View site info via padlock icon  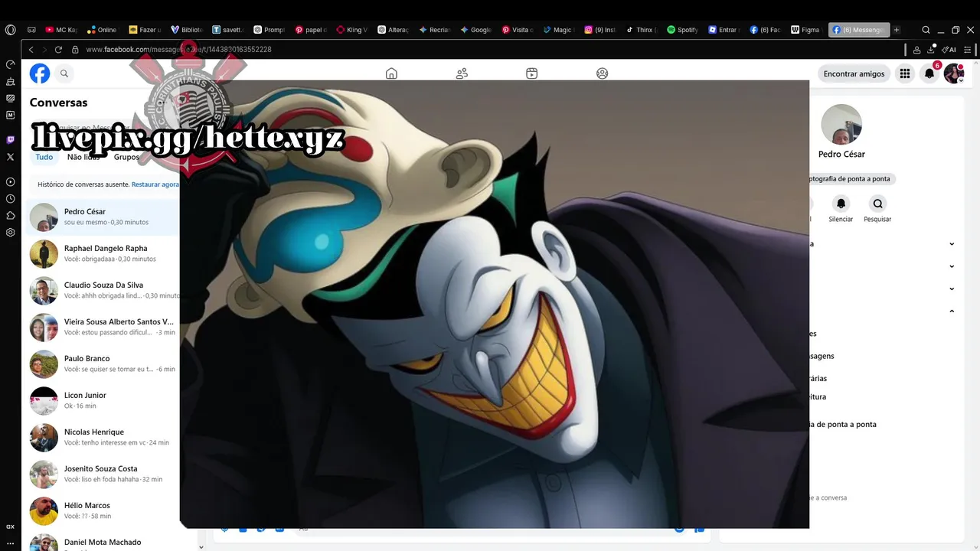(x=75, y=49)
